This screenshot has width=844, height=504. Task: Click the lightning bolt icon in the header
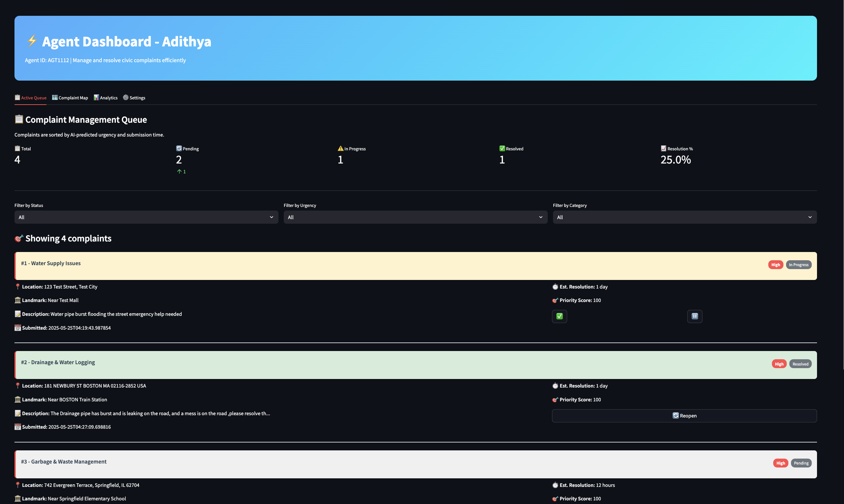(x=32, y=41)
